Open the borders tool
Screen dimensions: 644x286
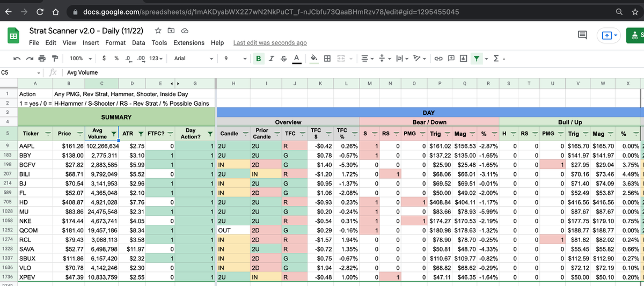coord(327,58)
